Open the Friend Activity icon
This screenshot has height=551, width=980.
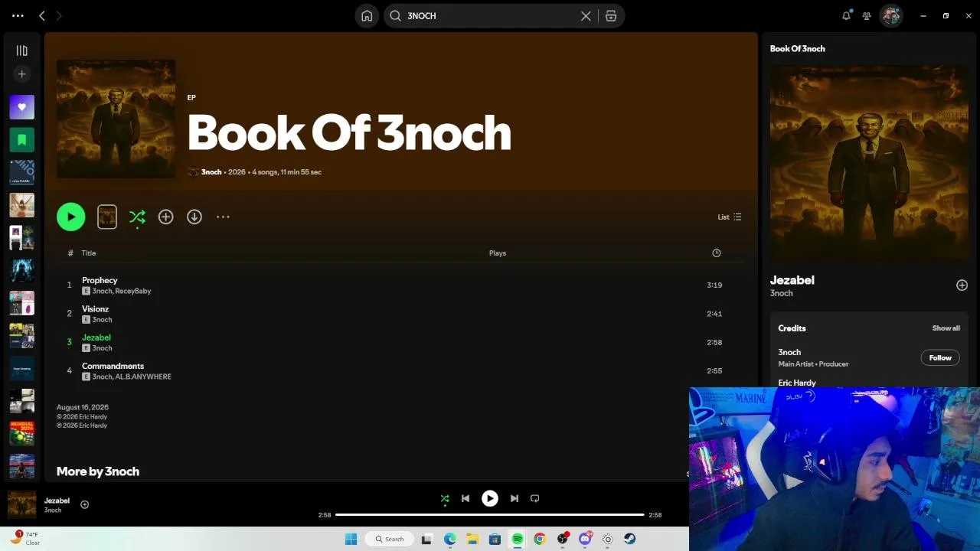(x=867, y=15)
